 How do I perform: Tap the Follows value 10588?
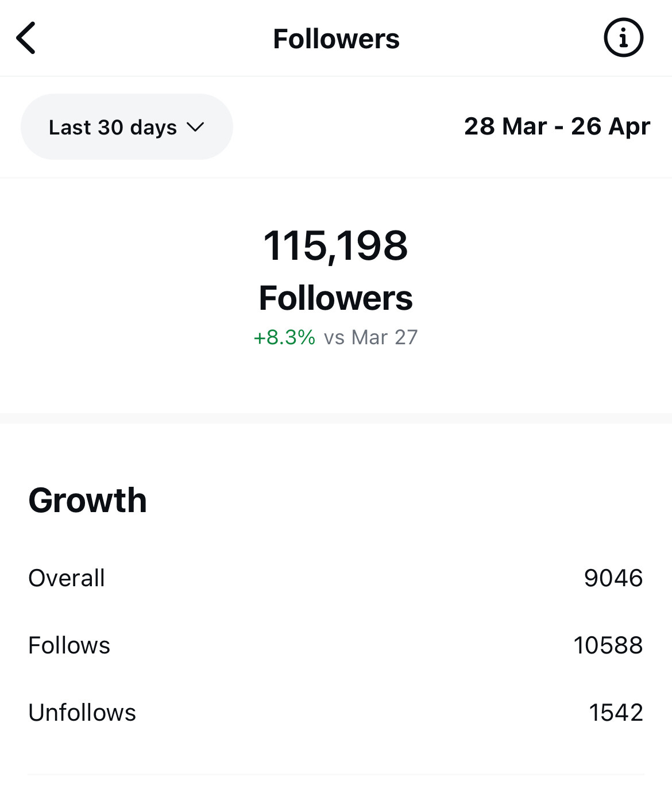608,645
